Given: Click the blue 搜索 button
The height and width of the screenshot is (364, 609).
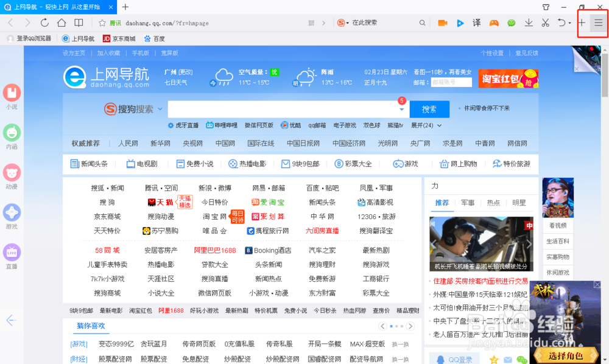Looking at the screenshot, I should [429, 109].
